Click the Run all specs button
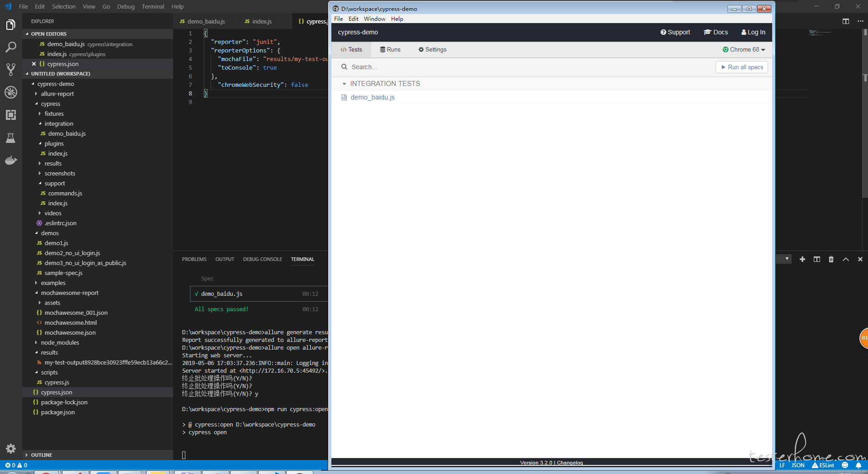868x474 pixels. (741, 67)
